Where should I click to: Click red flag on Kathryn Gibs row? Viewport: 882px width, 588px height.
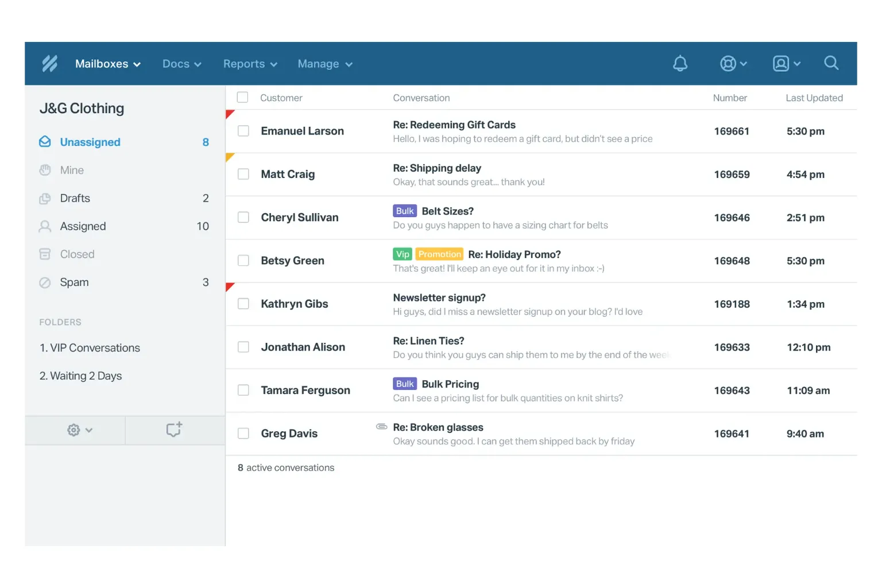point(230,287)
